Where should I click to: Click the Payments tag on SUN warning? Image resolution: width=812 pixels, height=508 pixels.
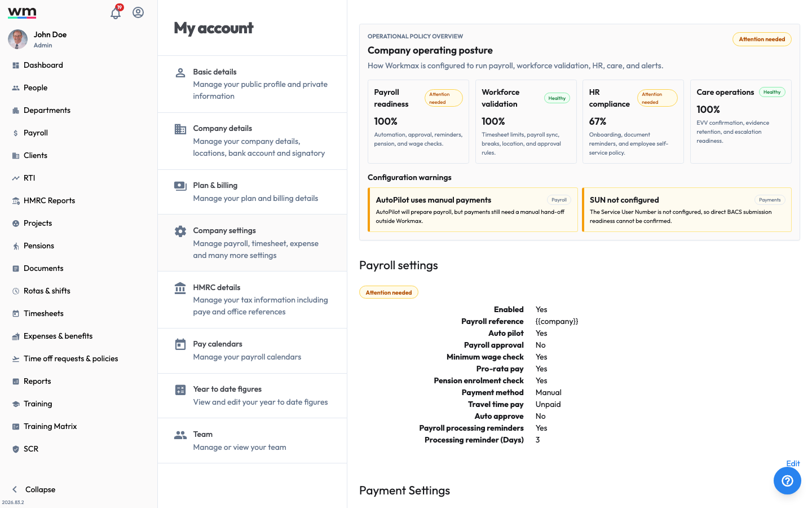click(x=770, y=200)
